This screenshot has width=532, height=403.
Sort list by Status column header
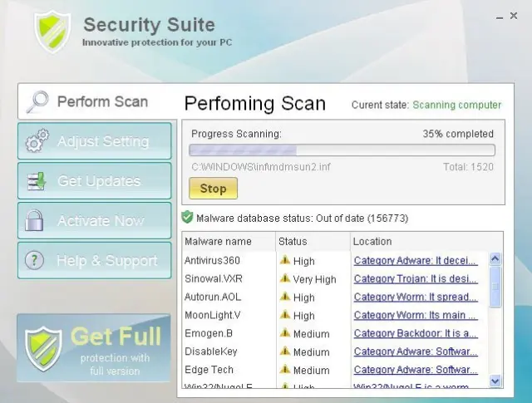click(x=313, y=242)
